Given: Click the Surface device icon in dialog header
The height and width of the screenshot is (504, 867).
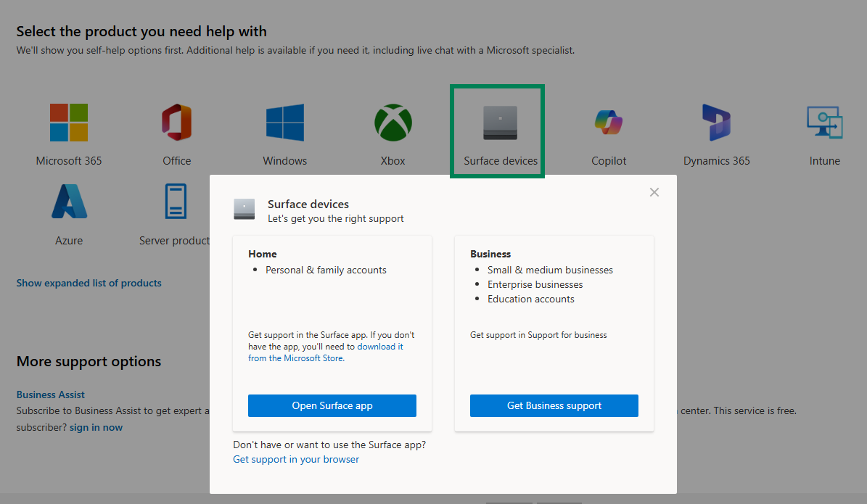Looking at the screenshot, I should (x=244, y=210).
